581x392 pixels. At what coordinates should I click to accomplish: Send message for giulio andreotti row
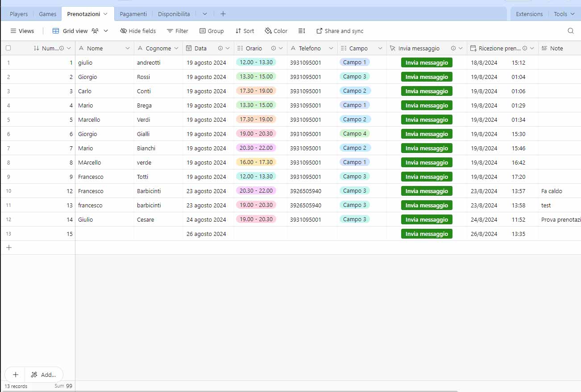pyautogui.click(x=427, y=62)
